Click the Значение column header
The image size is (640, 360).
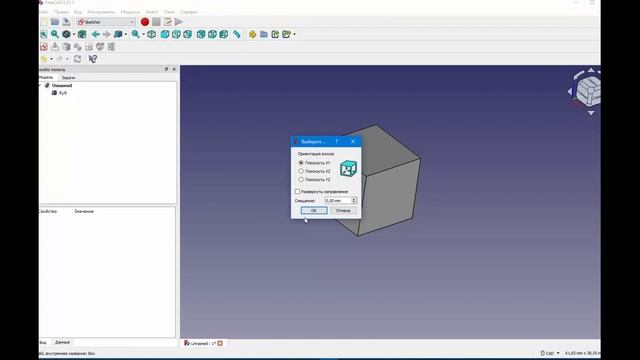(x=84, y=211)
